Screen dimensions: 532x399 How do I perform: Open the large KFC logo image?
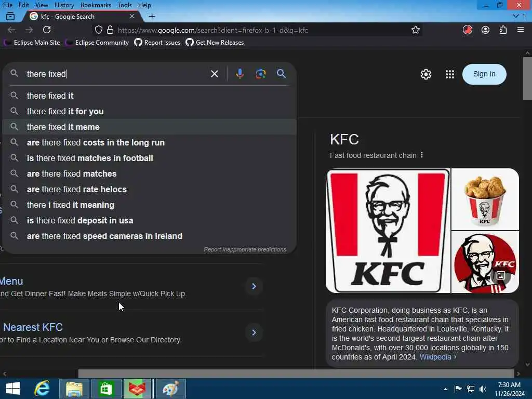pos(388,231)
